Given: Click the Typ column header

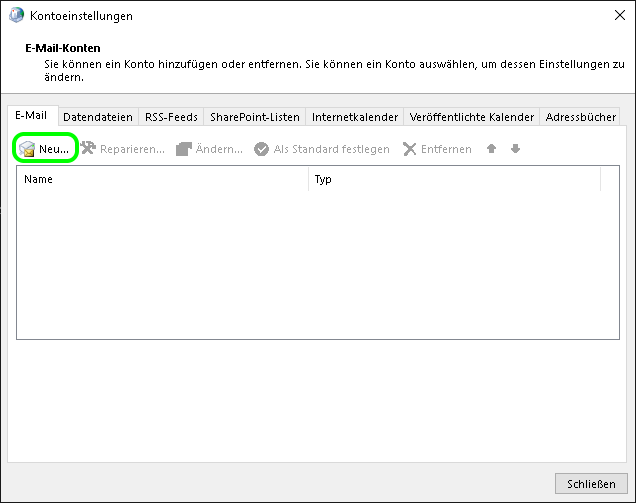Looking at the screenshot, I should click(x=454, y=180).
